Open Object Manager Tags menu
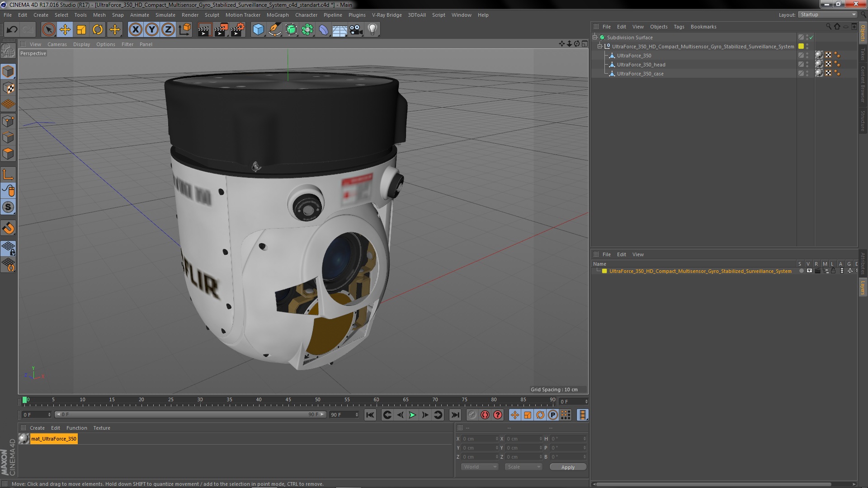This screenshot has width=868, height=488. 679,27
